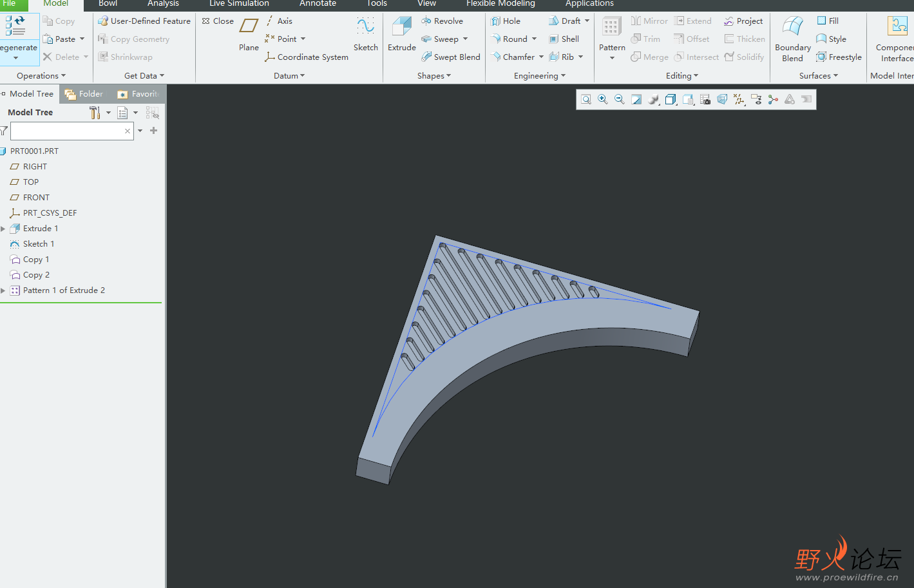This screenshot has width=914, height=588.
Task: Click the Shell button
Action: click(x=564, y=39)
